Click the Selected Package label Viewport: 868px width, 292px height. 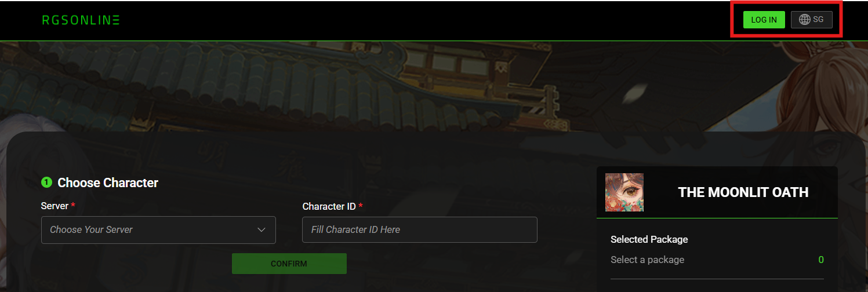coord(649,239)
